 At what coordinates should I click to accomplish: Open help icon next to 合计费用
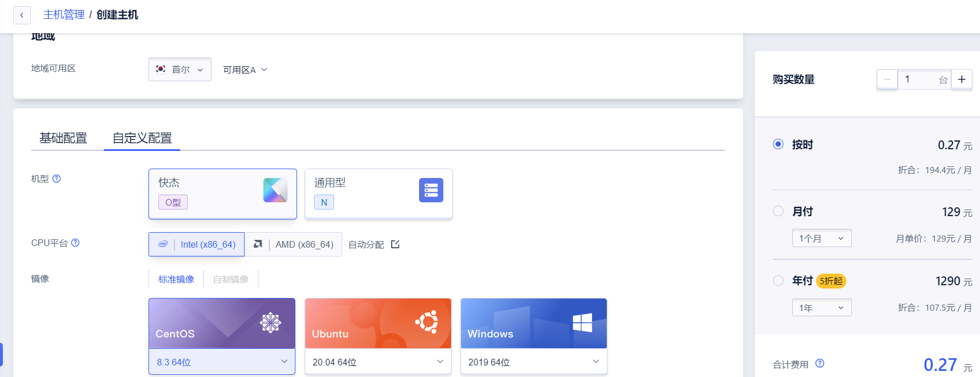820,363
